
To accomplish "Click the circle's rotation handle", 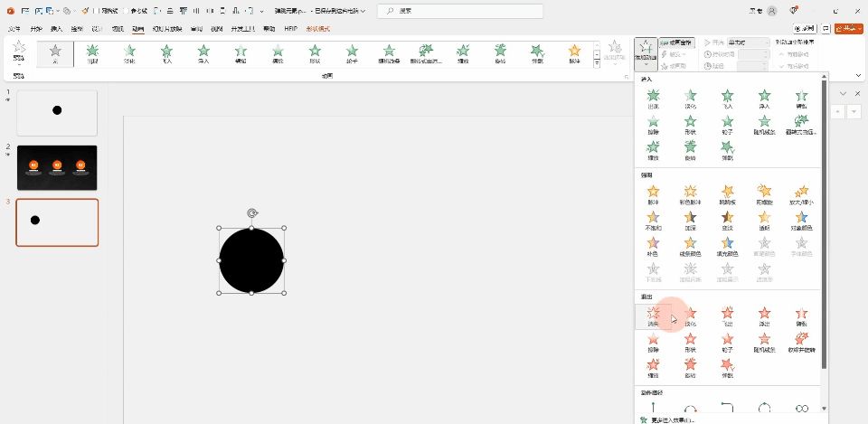I will click(x=252, y=213).
